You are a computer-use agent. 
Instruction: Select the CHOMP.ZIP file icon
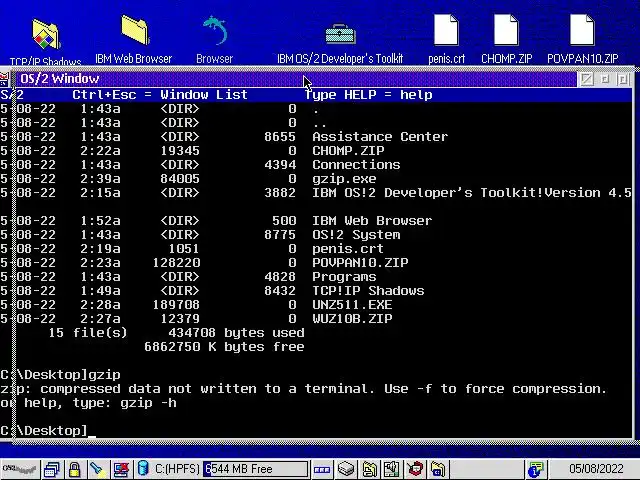tap(506, 30)
